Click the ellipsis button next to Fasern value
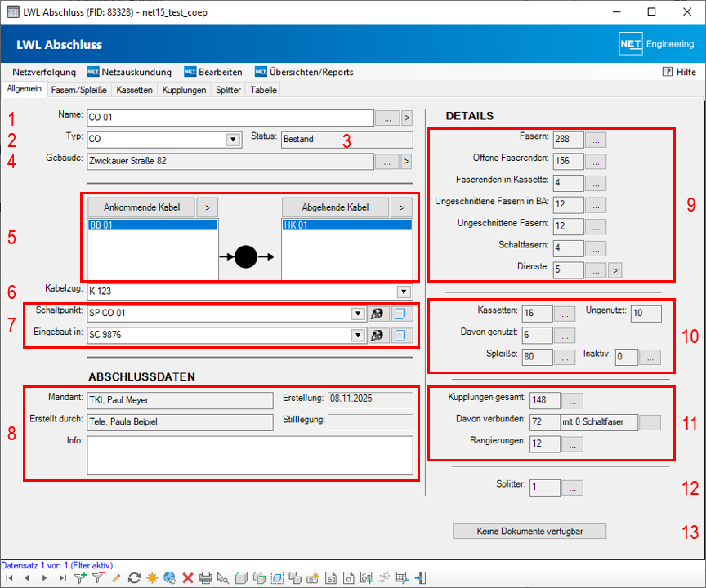The image size is (706, 588). click(597, 140)
